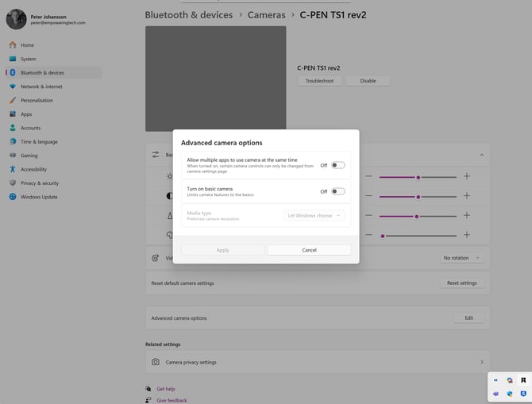Open the System settings section

tap(28, 59)
